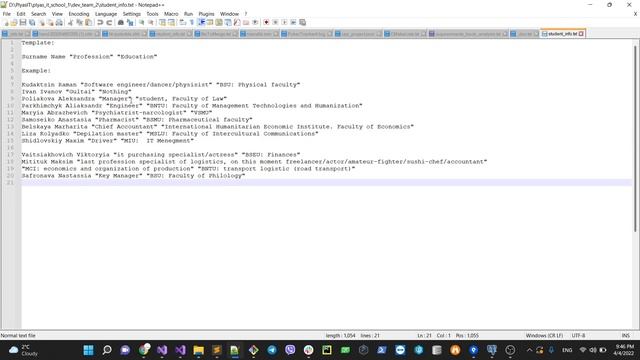Image resolution: width=640 pixels, height=360 pixels.
Task: Open the Run menu
Action: coord(188,14)
